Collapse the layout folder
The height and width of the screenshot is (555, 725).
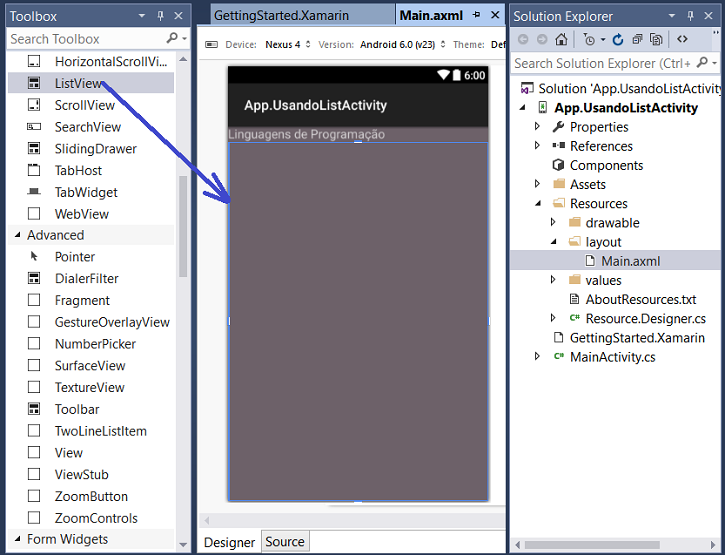553,242
